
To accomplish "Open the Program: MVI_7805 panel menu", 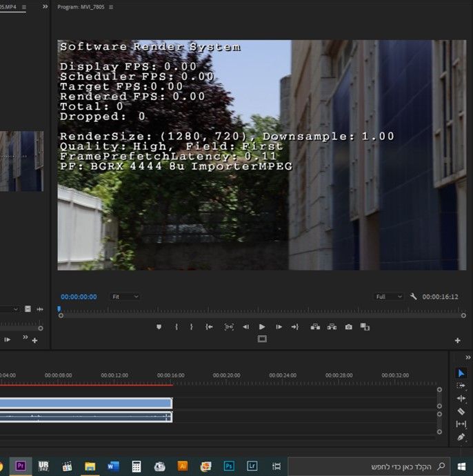I will 111,7.
